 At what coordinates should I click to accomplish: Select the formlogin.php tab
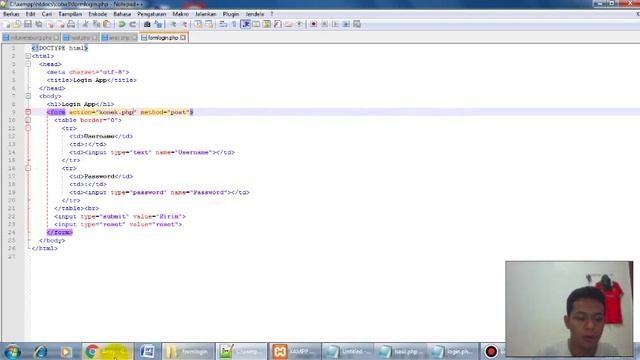coord(163,38)
